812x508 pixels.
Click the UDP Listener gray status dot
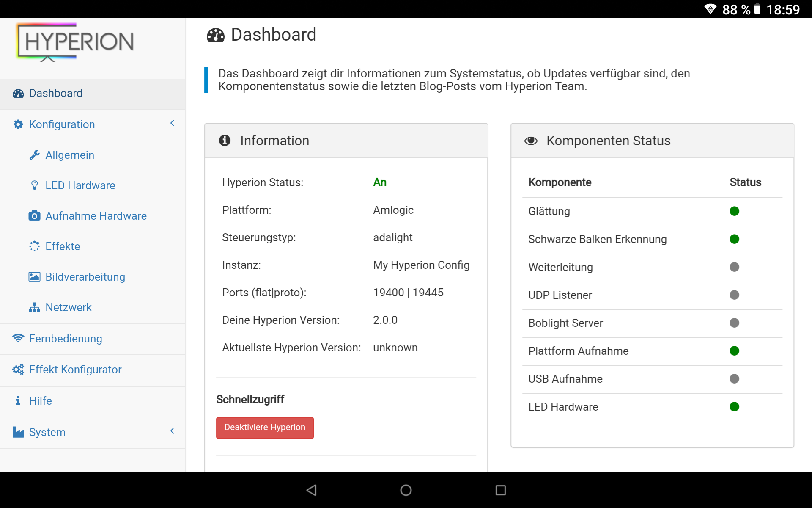pyautogui.click(x=734, y=295)
